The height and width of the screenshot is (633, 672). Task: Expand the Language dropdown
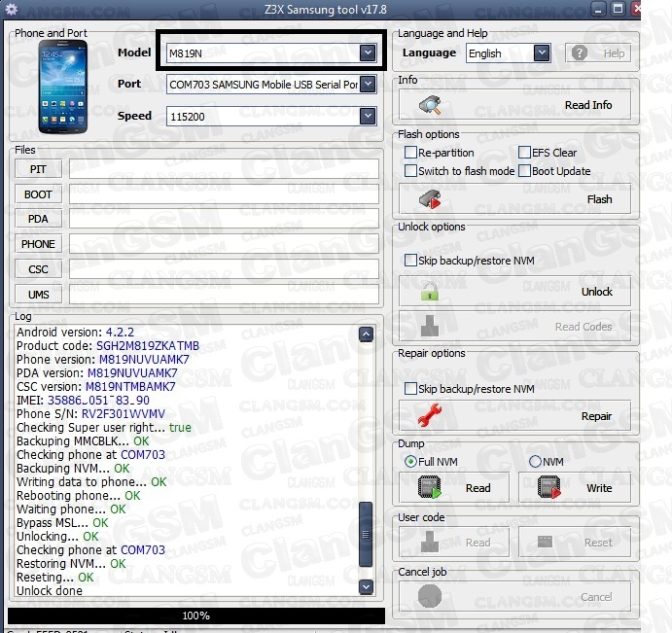[x=542, y=53]
